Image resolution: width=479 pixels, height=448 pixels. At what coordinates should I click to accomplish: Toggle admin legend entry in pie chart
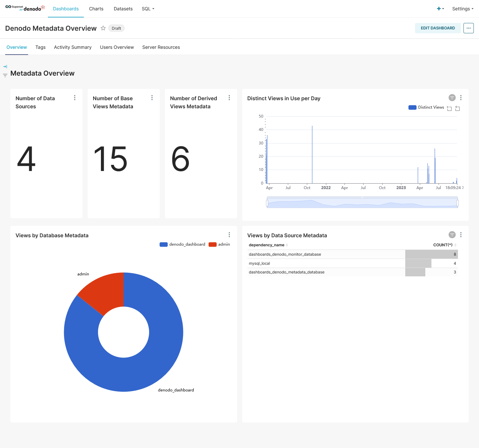point(219,244)
